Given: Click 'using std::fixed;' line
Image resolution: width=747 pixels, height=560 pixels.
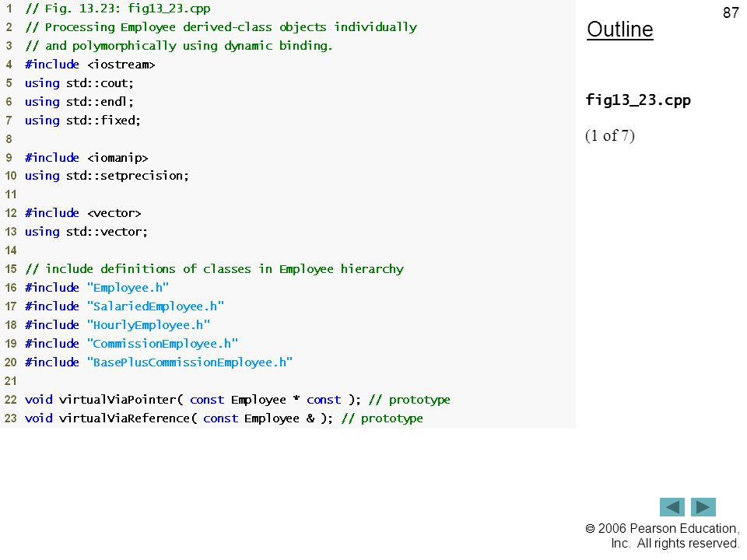Looking at the screenshot, I should (x=83, y=120).
